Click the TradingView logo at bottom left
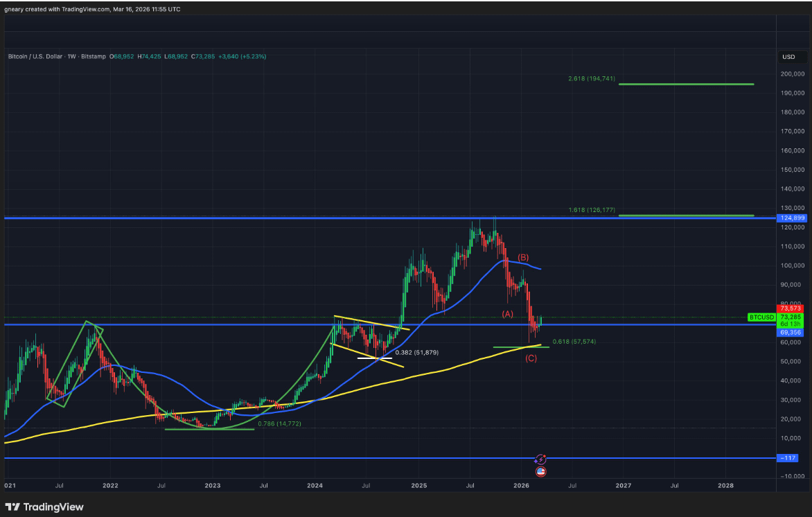This screenshot has height=517, width=812. pos(44,507)
